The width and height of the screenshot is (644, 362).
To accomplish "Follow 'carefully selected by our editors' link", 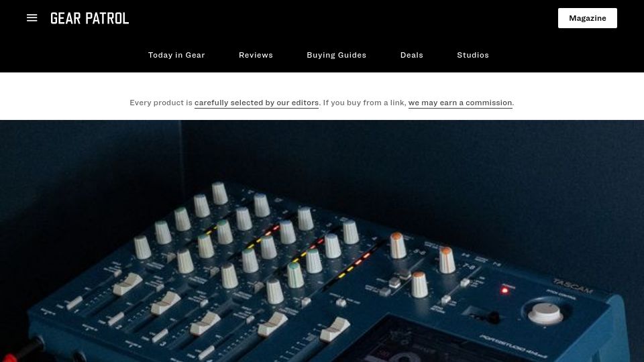I will 256,103.
